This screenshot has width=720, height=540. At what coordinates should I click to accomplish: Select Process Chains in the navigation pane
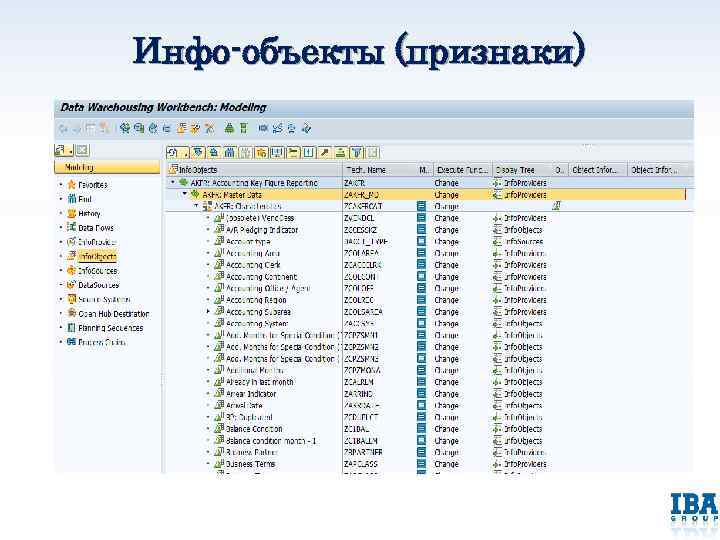pyautogui.click(x=101, y=343)
